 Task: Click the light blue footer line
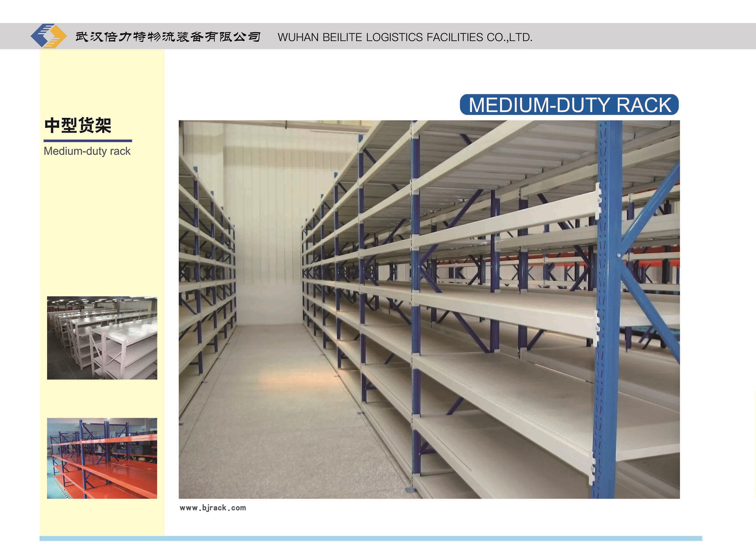coord(371,538)
